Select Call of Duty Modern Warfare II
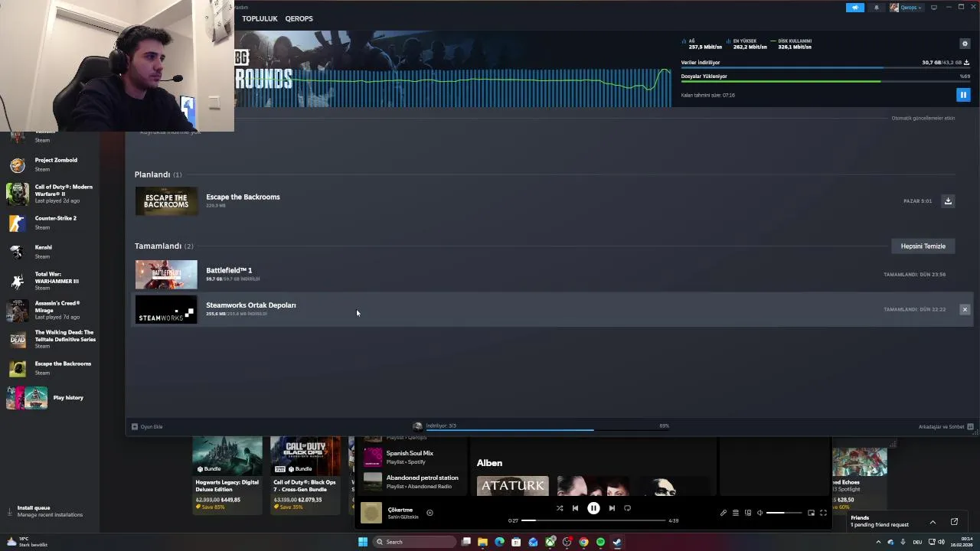Image resolution: width=980 pixels, height=551 pixels. click(x=50, y=194)
